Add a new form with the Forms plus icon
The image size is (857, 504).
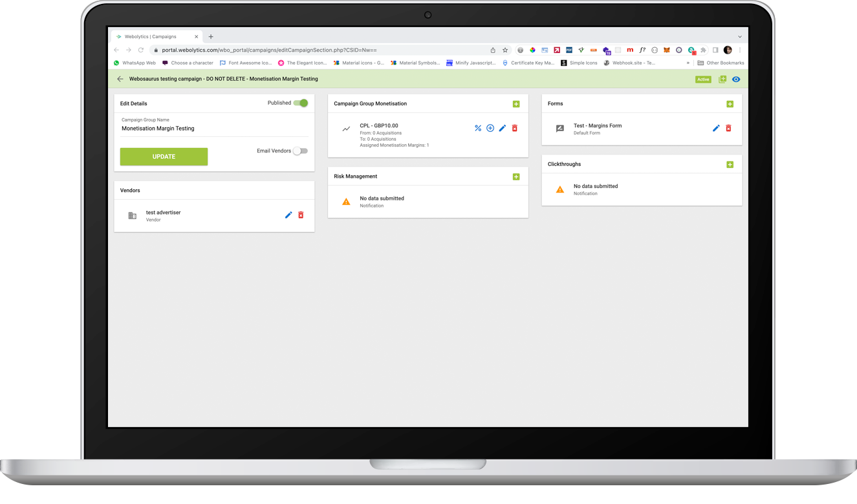[730, 103]
